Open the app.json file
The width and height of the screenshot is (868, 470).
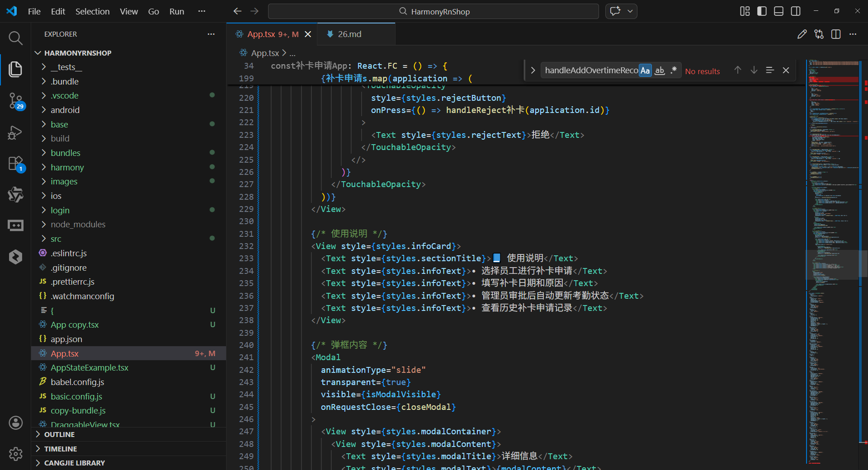[x=129, y=339]
